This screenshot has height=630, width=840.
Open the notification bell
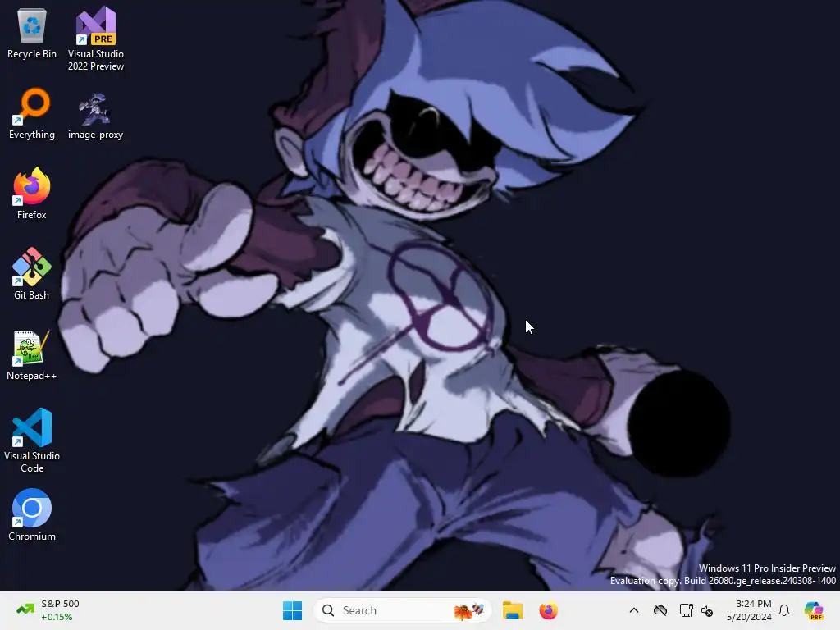(784, 610)
